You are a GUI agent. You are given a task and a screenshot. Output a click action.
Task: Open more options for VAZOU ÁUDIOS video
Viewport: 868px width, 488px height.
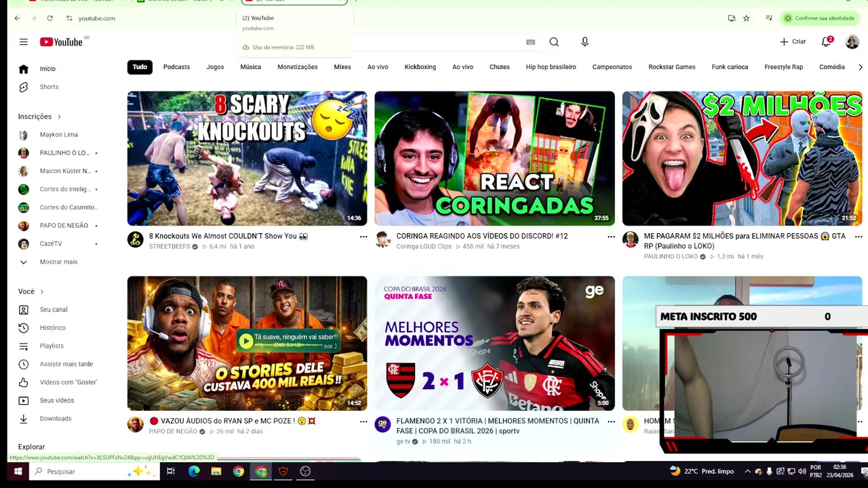pyautogui.click(x=363, y=422)
